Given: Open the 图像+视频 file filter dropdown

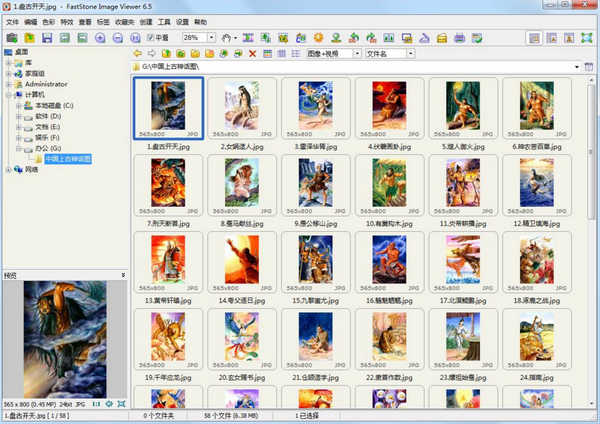Looking at the screenshot, I should [357, 54].
